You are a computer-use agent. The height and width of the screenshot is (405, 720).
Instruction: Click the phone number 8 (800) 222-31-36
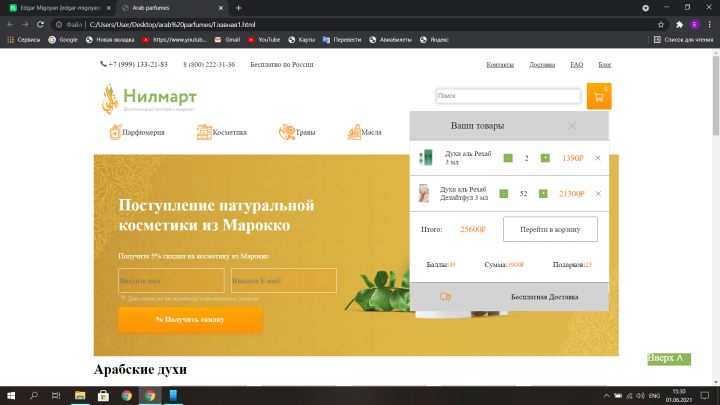(x=209, y=65)
